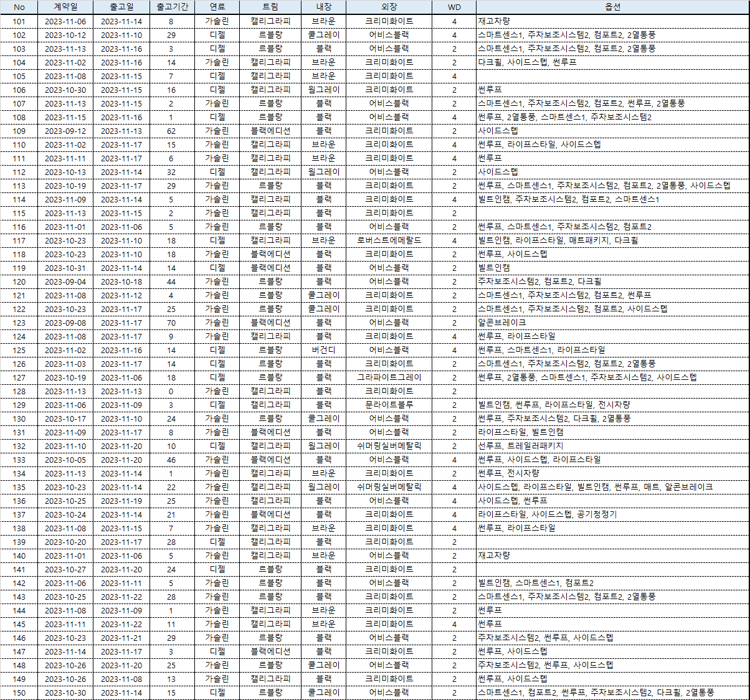750x700 pixels.
Task: Select options '썬루프, 전시차량' in row 134
Action: (508, 473)
